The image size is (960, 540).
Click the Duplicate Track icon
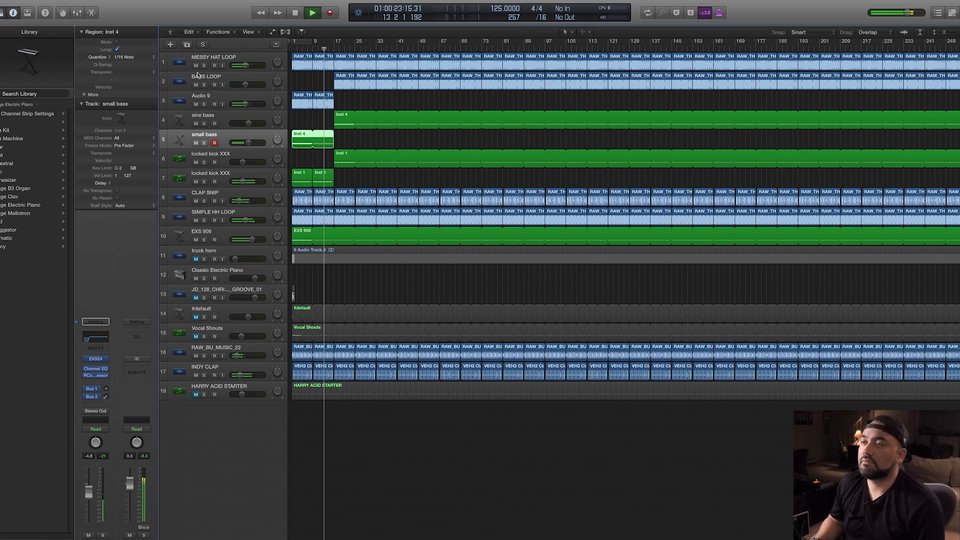point(187,45)
